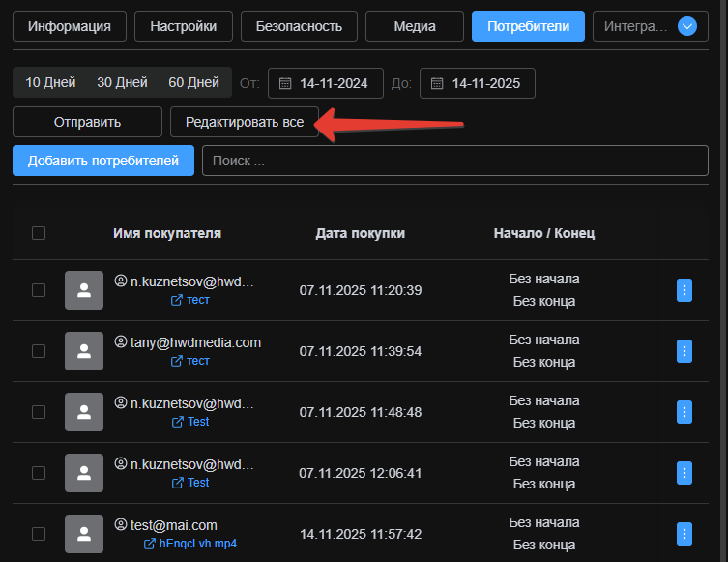
Task: Check the box for 11:48:48 purchase row
Action: point(39,412)
